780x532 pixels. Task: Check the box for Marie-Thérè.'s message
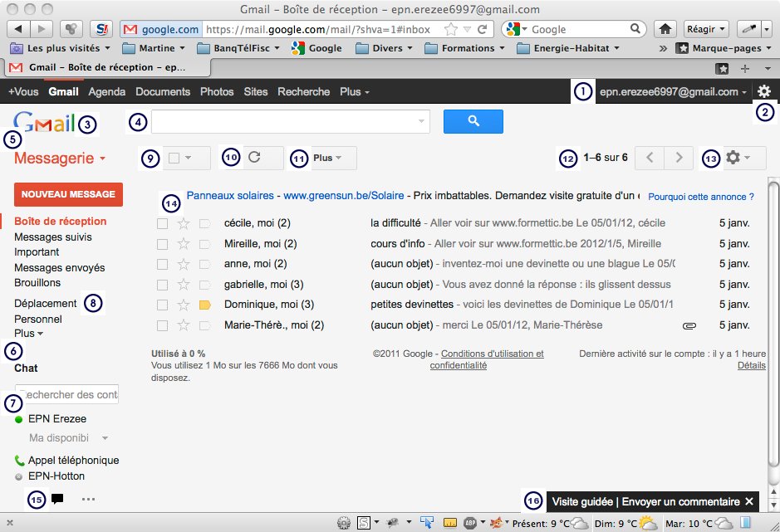tap(162, 325)
